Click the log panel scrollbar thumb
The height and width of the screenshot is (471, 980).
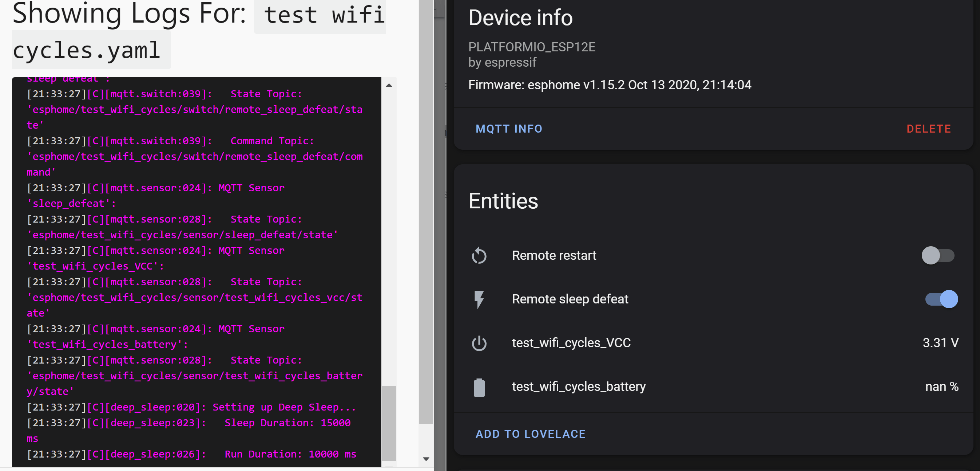[389, 423]
